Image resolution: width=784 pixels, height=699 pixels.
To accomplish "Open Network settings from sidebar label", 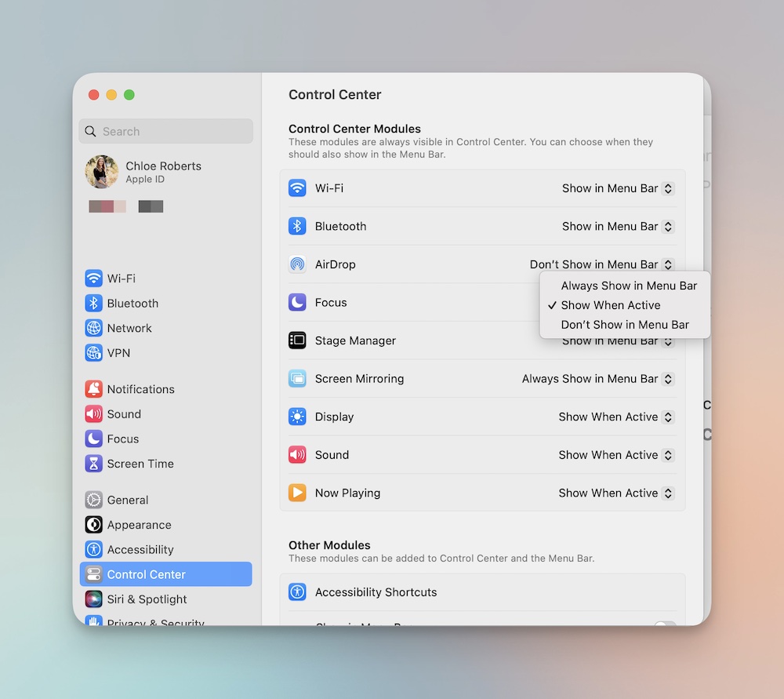I will click(129, 328).
